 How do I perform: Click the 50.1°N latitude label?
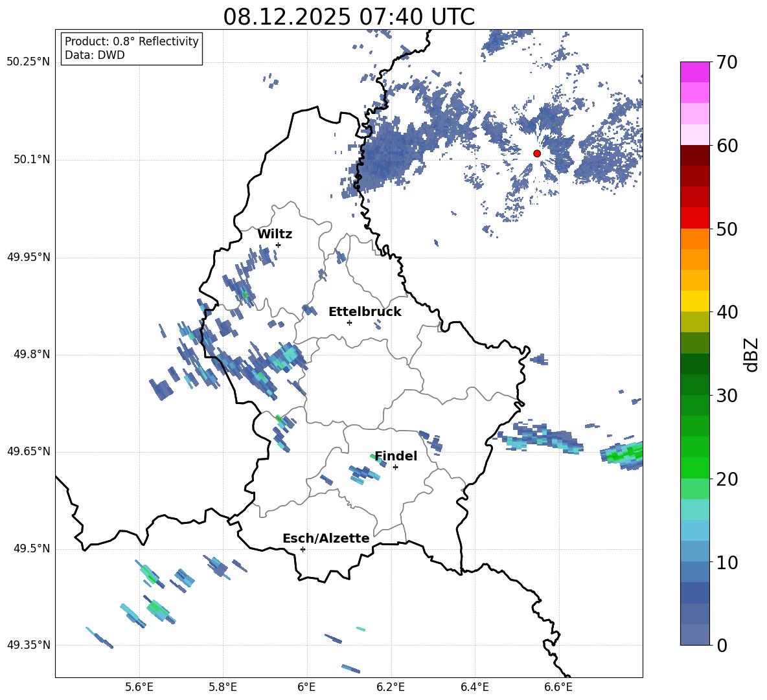point(31,160)
